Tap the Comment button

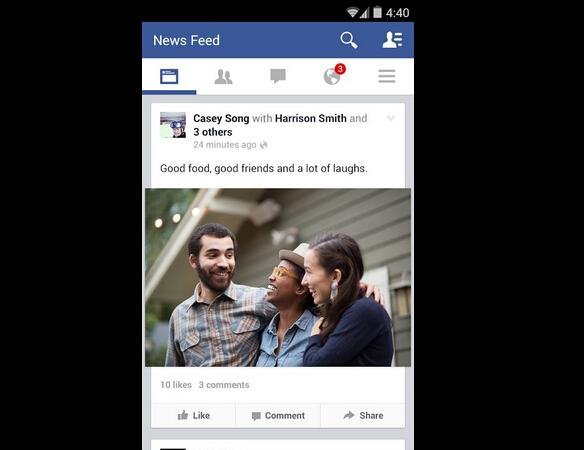278,415
